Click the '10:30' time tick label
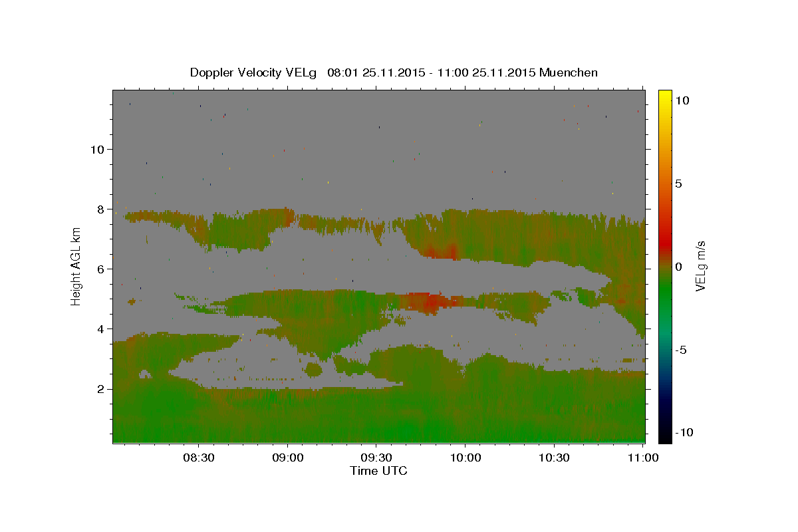Image resolution: width=798 pixels, height=532 pixels. [553, 458]
